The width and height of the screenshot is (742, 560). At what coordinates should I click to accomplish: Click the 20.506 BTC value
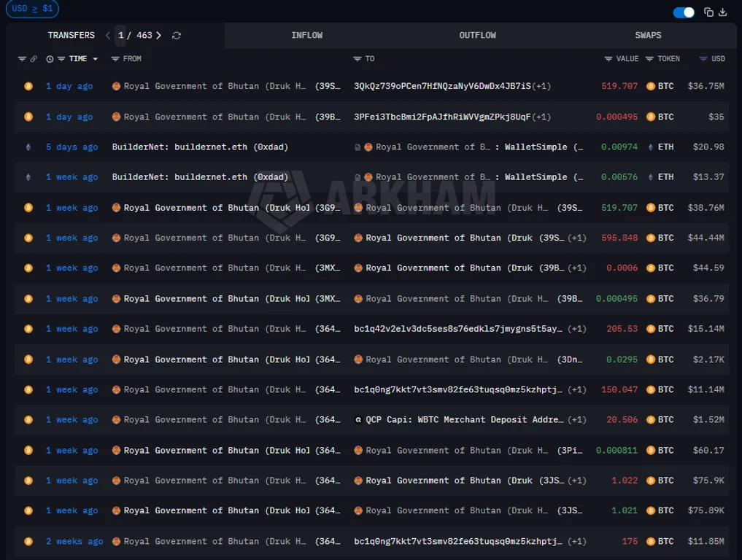[x=622, y=419]
